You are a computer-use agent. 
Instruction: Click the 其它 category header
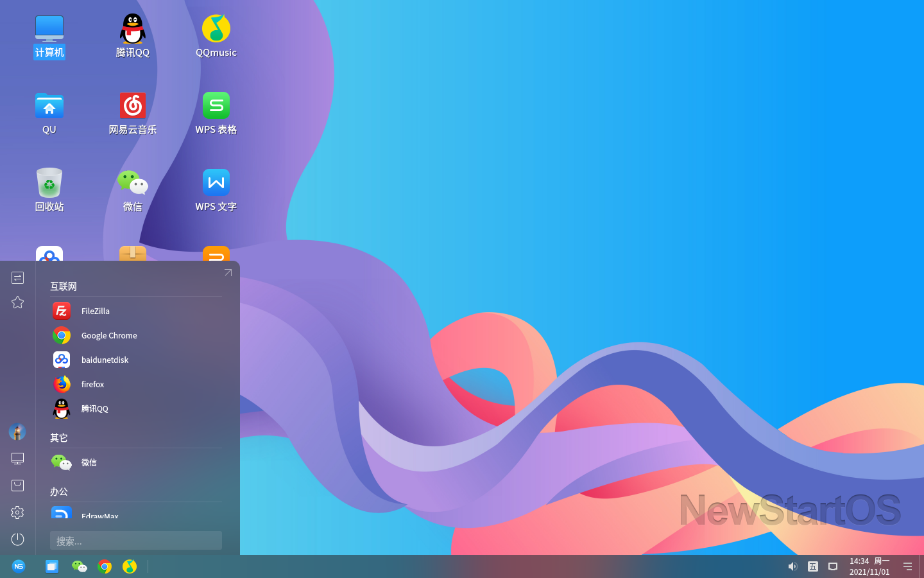59,438
